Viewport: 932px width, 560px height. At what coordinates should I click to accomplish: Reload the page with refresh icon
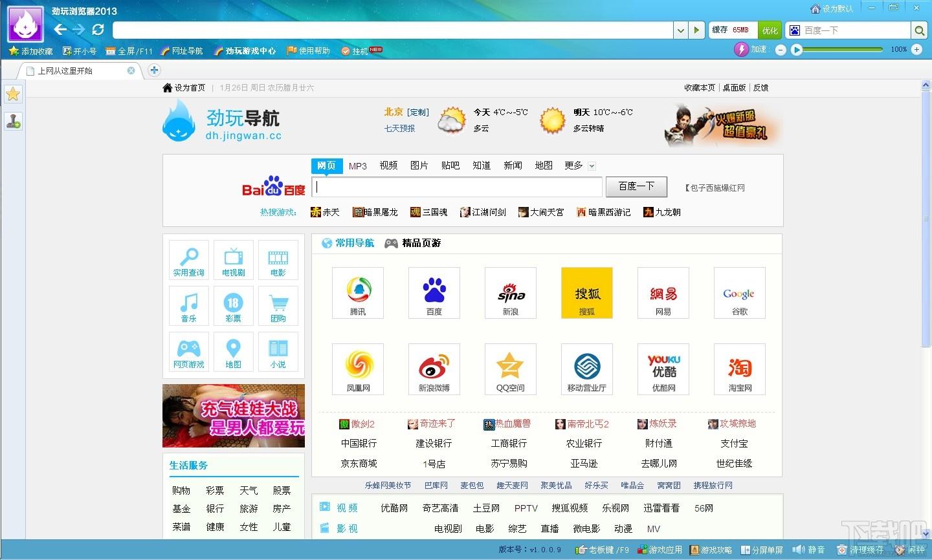[x=98, y=30]
